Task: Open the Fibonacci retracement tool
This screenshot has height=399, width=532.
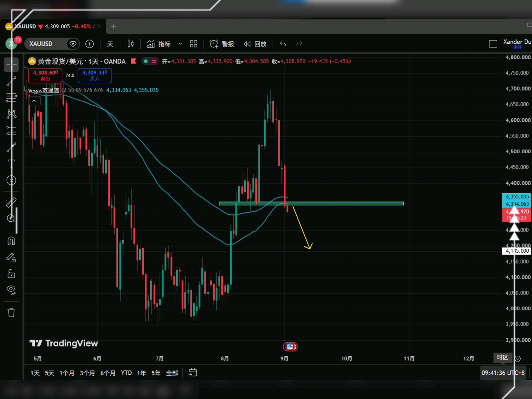Action: pyautogui.click(x=11, y=98)
